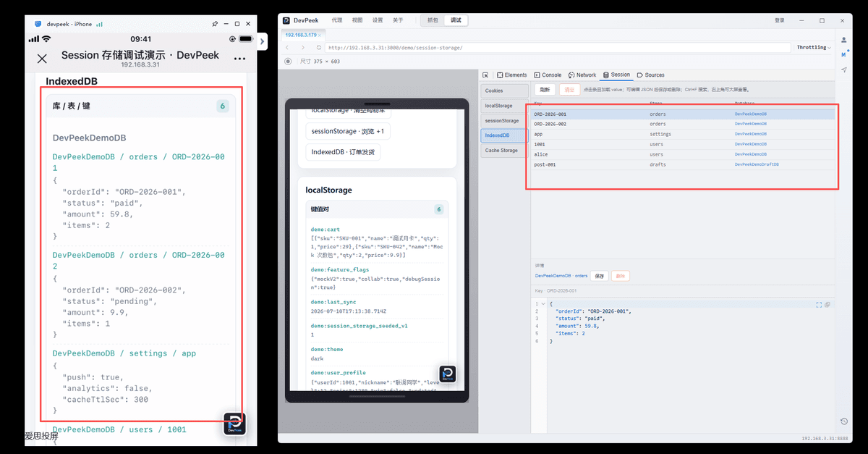This screenshot has width=868, height=454.
Task: Open the 代理 menu
Action: tap(337, 20)
